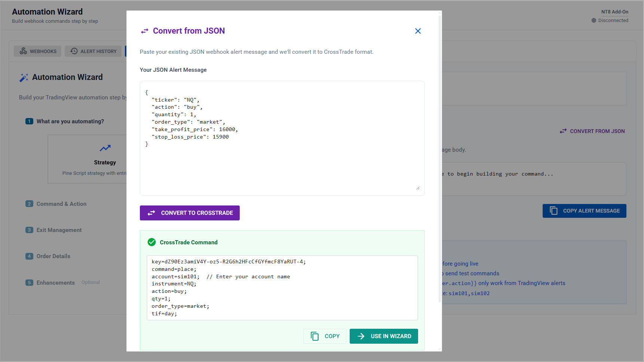This screenshot has width=644, height=362.
Task: Expand step 4 Order Details
Action: [x=53, y=256]
